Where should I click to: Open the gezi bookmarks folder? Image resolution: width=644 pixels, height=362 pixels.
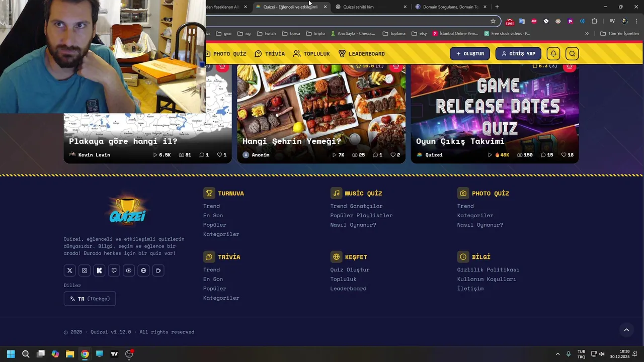223,34
